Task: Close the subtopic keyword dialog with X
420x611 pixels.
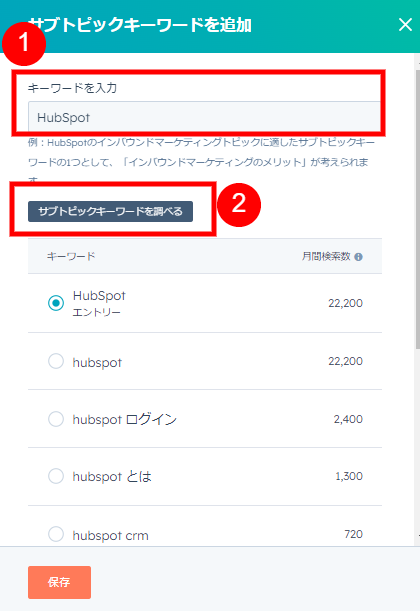Action: (405, 25)
